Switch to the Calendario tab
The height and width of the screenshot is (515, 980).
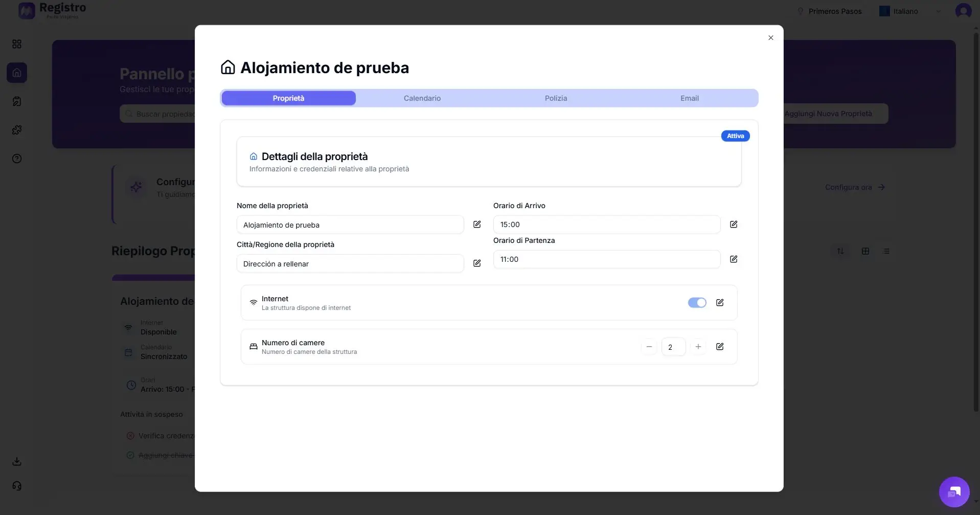(x=422, y=98)
